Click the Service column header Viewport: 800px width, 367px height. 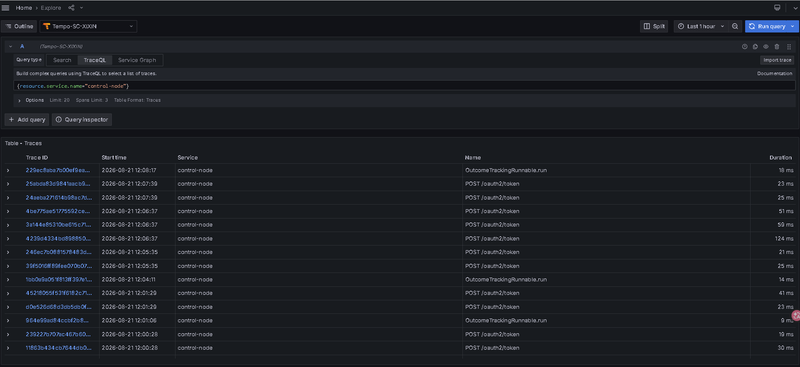[187, 158]
